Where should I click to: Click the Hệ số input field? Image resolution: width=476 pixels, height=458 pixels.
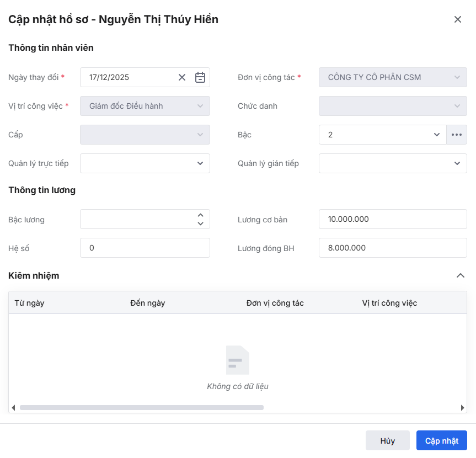145,248
